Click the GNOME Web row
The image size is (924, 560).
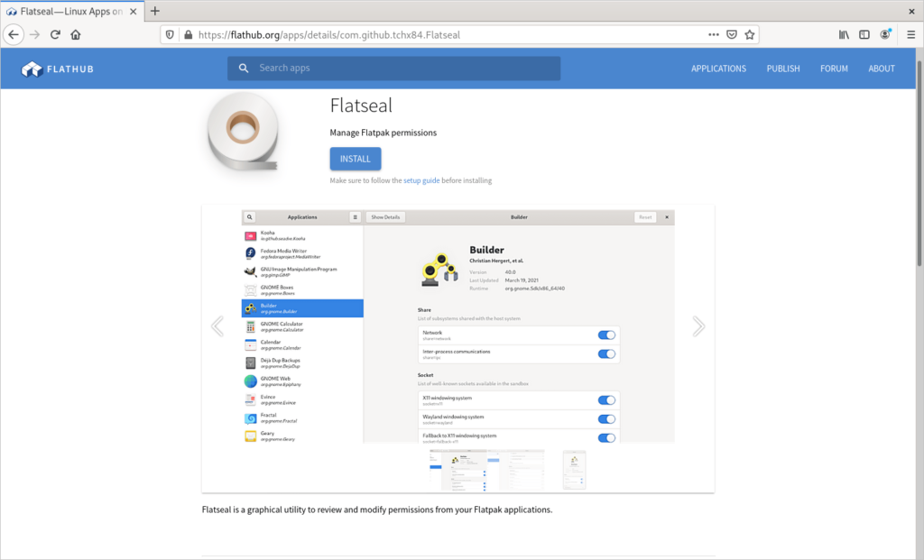click(302, 381)
